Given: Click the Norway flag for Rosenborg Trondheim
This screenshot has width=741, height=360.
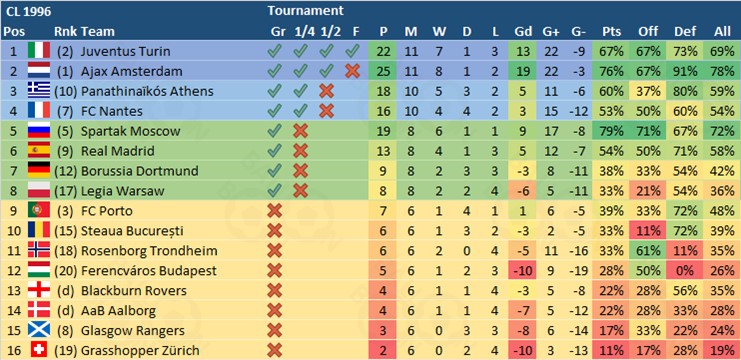Looking at the screenshot, I should tap(39, 250).
